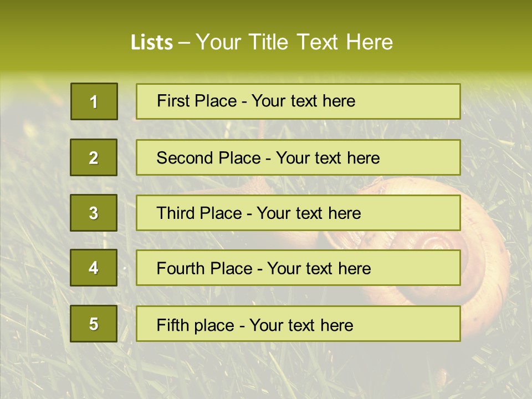Select the 'Fourth Place - Your text here' label
Screen dimensions: 532x399
264,269
